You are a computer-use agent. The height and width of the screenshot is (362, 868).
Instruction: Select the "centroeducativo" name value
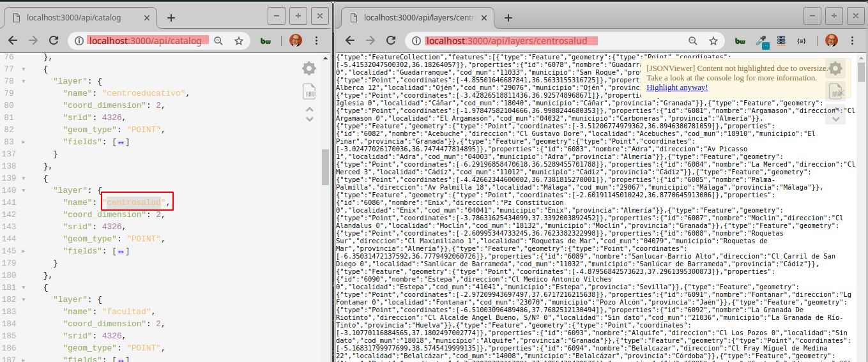pos(144,93)
